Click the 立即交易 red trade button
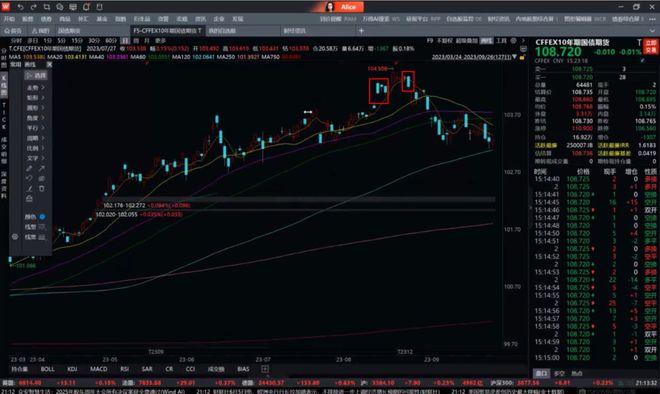Screen dimensions: 660x394 pyautogui.click(x=651, y=46)
